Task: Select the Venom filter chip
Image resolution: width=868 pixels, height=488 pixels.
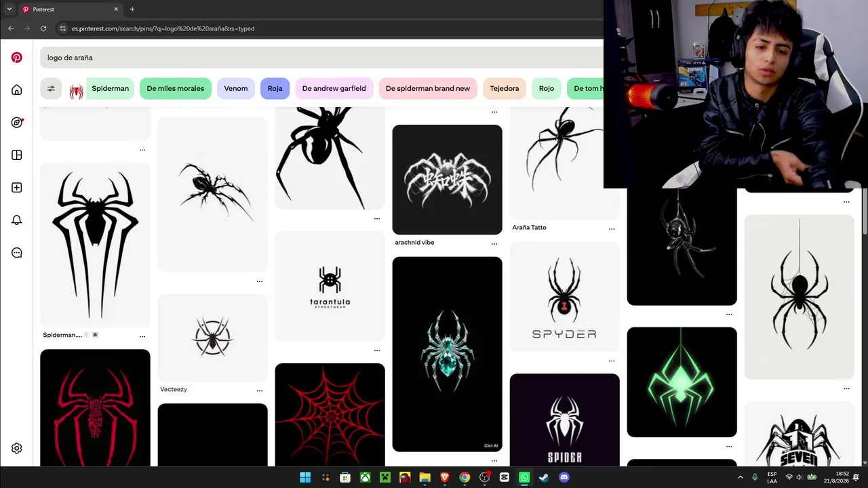Action: point(236,89)
